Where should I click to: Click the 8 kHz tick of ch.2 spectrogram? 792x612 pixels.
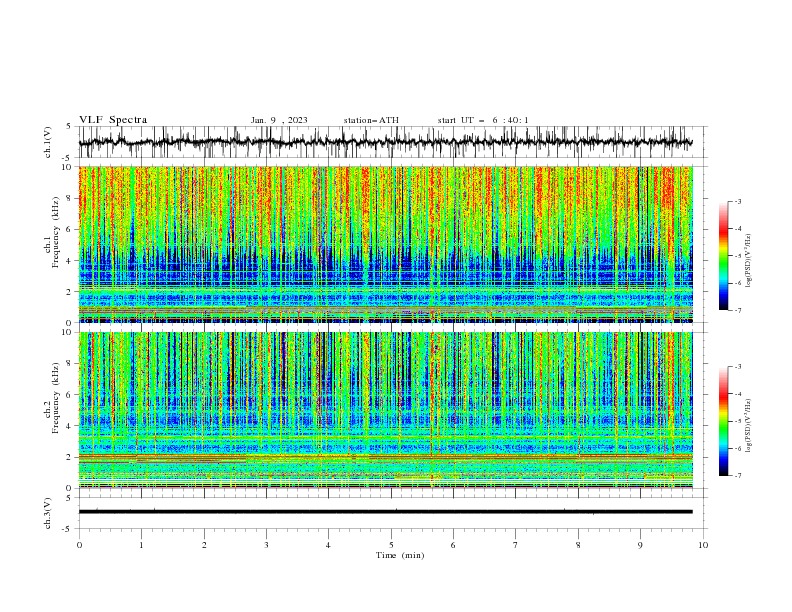point(70,364)
